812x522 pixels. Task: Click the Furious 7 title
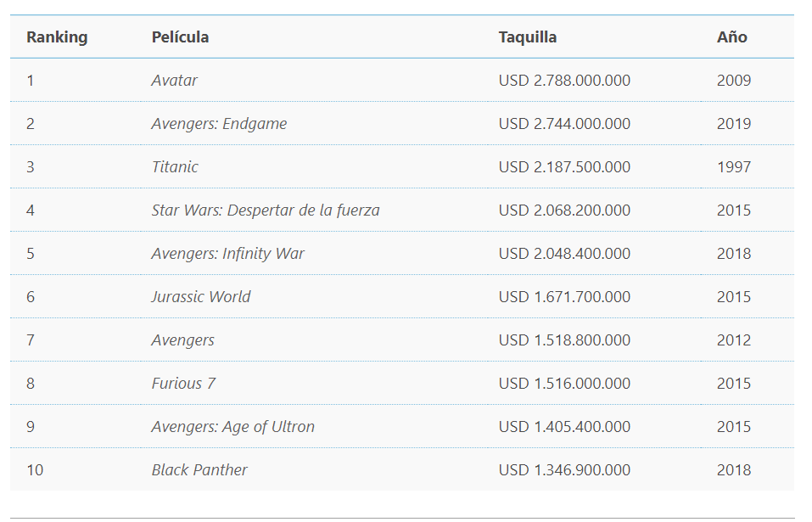point(183,384)
